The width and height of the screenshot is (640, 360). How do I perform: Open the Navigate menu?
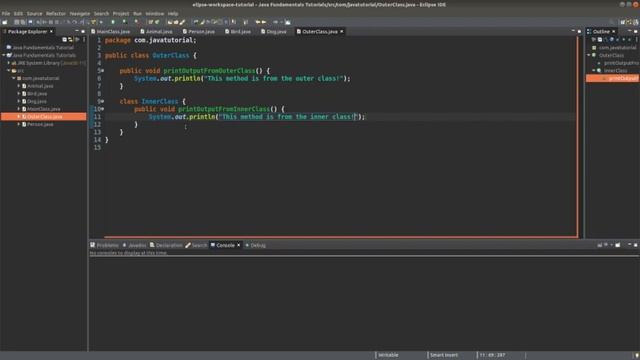click(x=80, y=13)
